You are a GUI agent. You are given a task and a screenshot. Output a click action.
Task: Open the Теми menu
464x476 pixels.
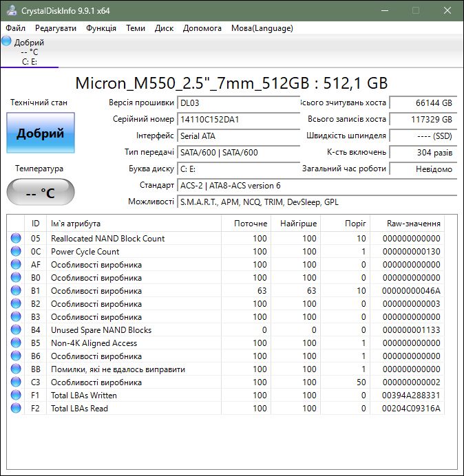tap(136, 28)
